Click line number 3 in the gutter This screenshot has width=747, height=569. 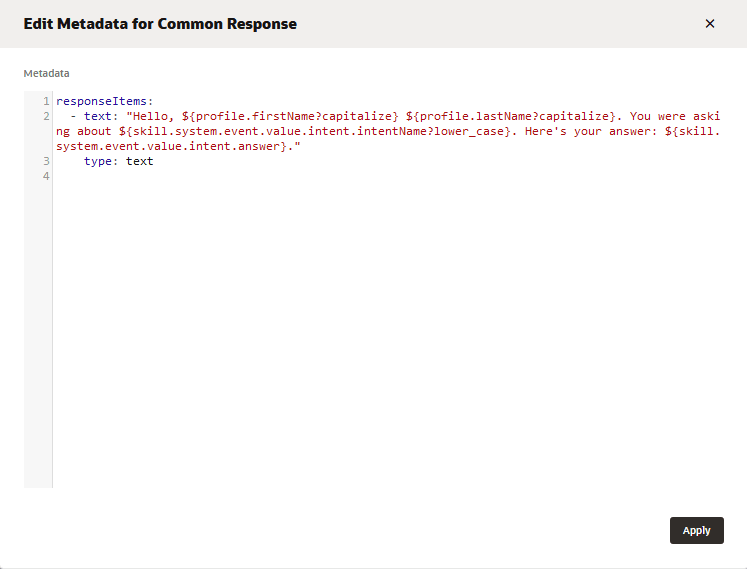tap(46, 161)
